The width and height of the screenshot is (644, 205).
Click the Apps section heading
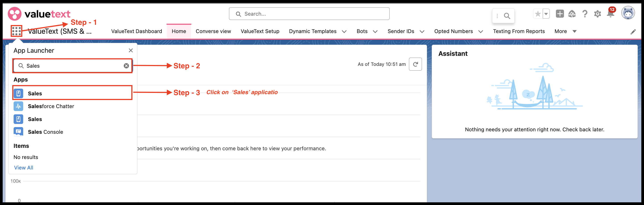tap(21, 79)
